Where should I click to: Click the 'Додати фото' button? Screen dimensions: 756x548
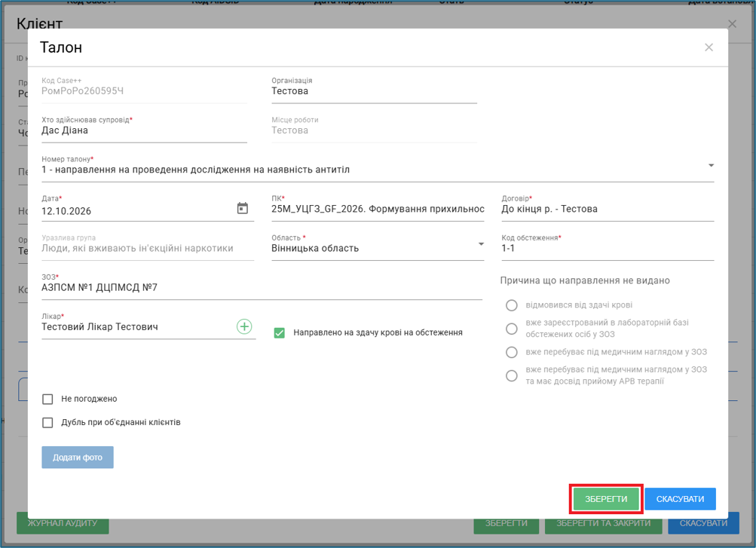coord(78,458)
